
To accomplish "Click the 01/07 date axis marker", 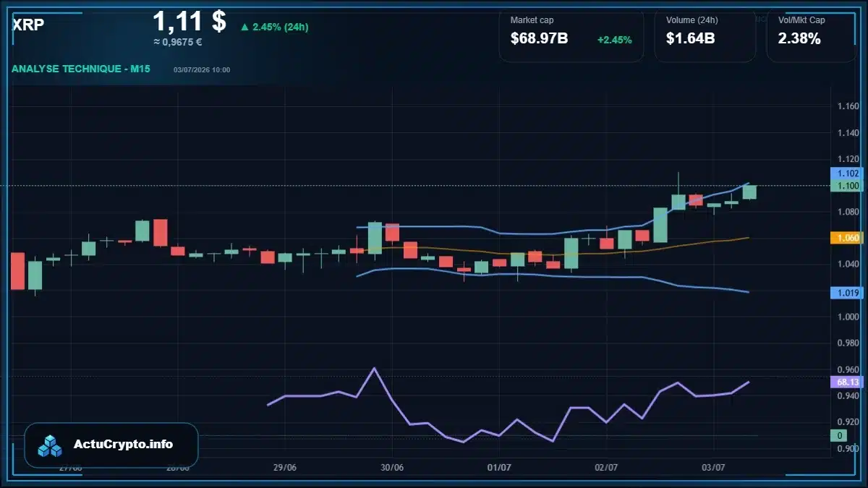I will pyautogui.click(x=499, y=468).
